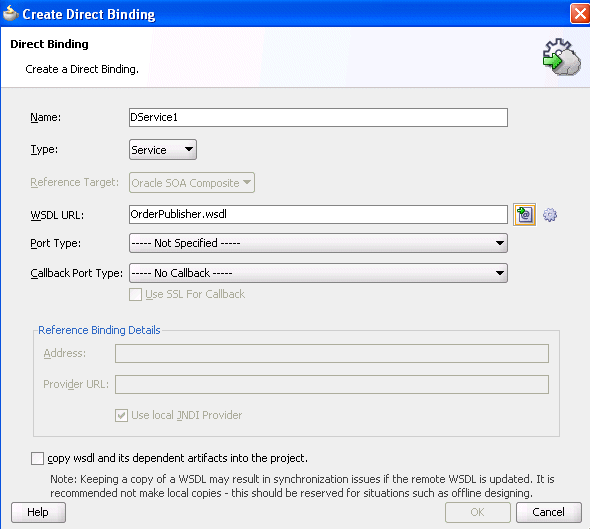Open the Reference Target Oracle SOA Composite dropdown
This screenshot has height=529, width=590.
(x=192, y=183)
